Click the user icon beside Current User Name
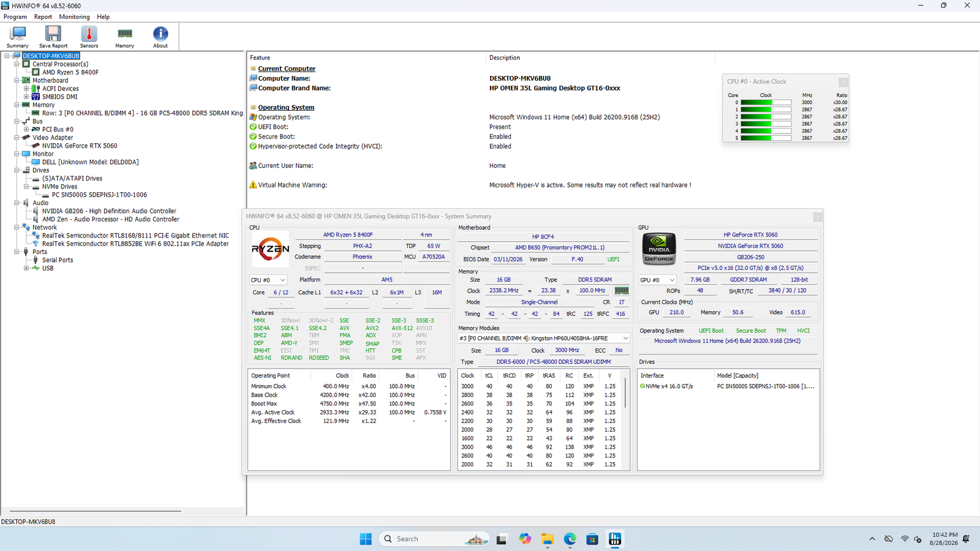 (x=253, y=166)
